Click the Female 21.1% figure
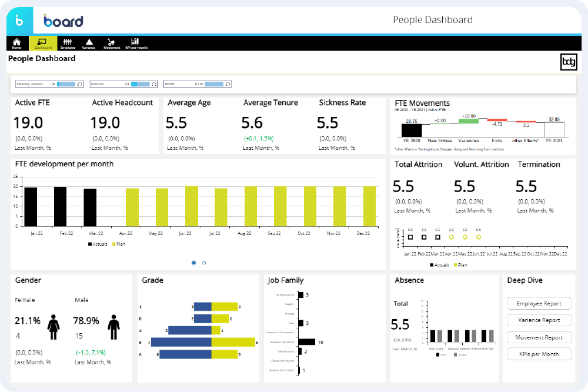The image size is (588, 392). tap(28, 321)
